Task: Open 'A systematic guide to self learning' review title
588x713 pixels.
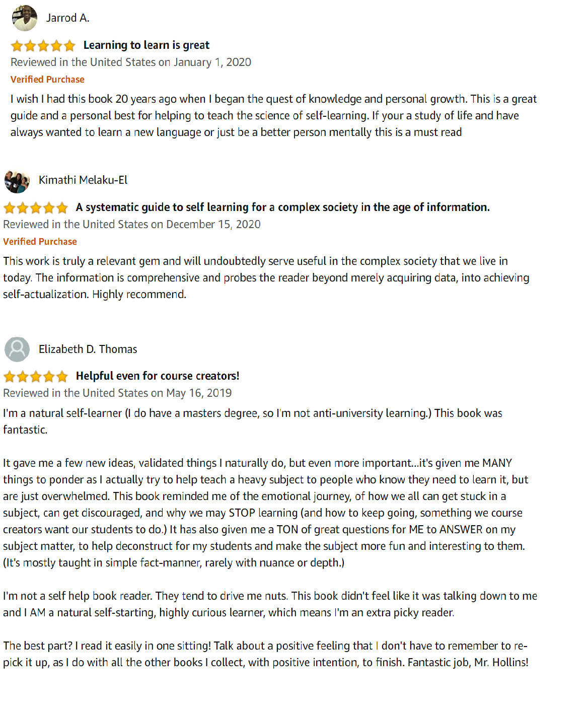Action: (282, 207)
